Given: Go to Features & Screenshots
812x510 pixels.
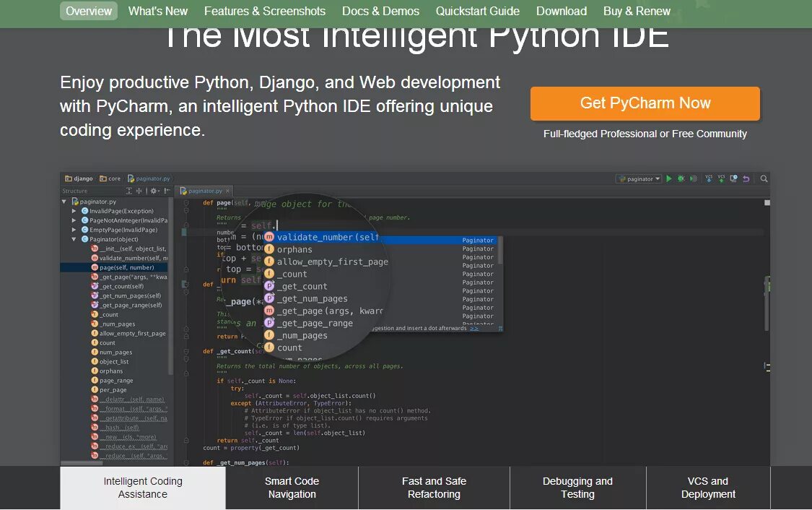Looking at the screenshot, I should point(265,11).
